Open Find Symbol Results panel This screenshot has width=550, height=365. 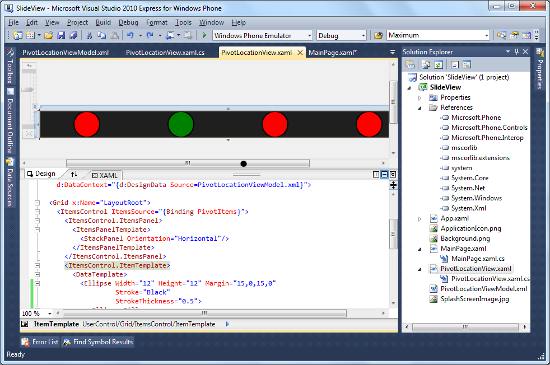[x=98, y=342]
